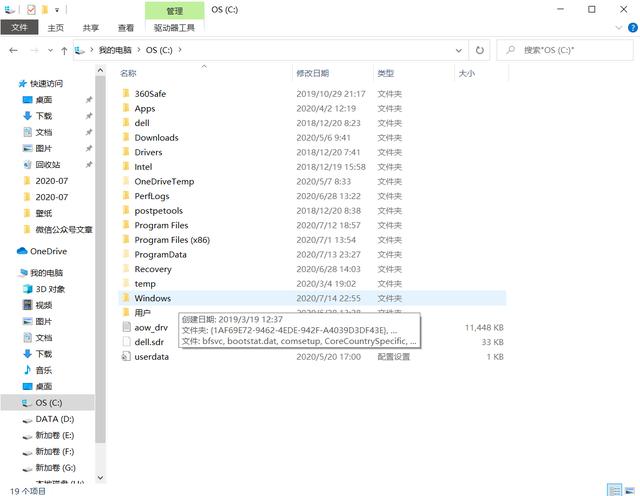The image size is (640, 496).
Task: Select the Windows folder icon
Action: pos(126,298)
